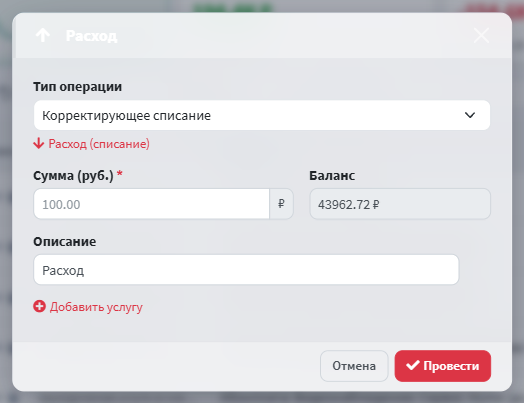Click the up arrow icon in header

[x=43, y=35]
